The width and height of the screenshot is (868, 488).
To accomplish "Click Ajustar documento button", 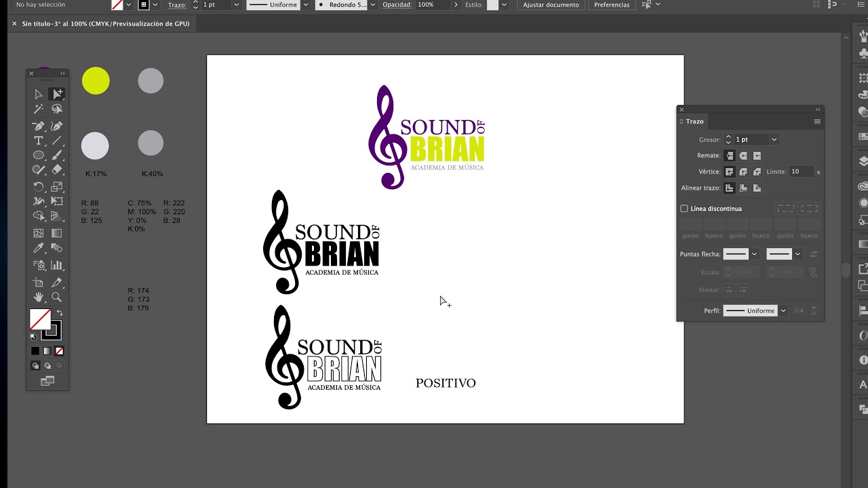I will [x=551, y=5].
